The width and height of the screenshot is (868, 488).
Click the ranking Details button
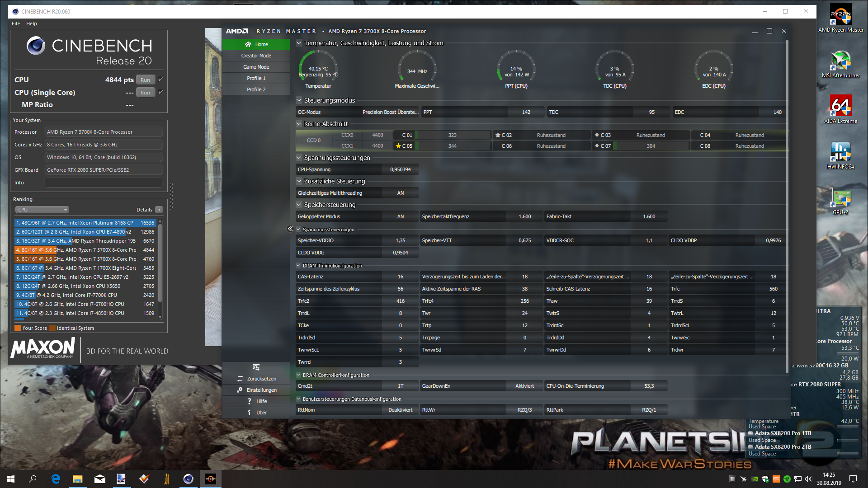(x=159, y=210)
